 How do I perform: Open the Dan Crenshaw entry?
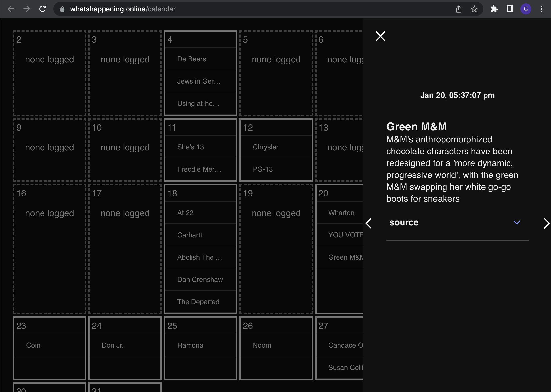200,279
